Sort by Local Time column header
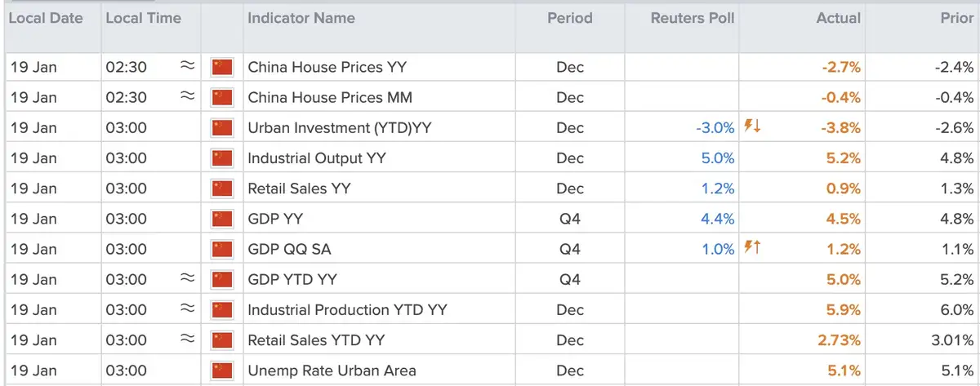980x386 pixels. click(x=144, y=18)
